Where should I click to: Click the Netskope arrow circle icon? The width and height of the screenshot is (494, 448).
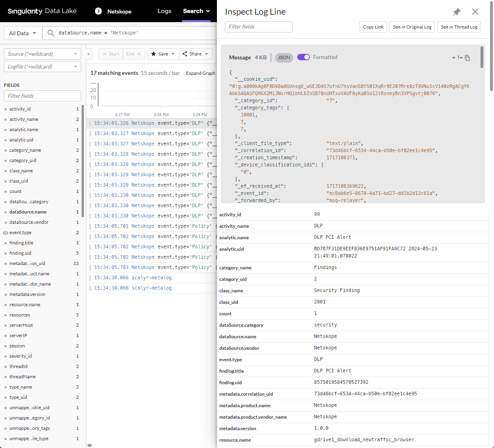(x=99, y=11)
